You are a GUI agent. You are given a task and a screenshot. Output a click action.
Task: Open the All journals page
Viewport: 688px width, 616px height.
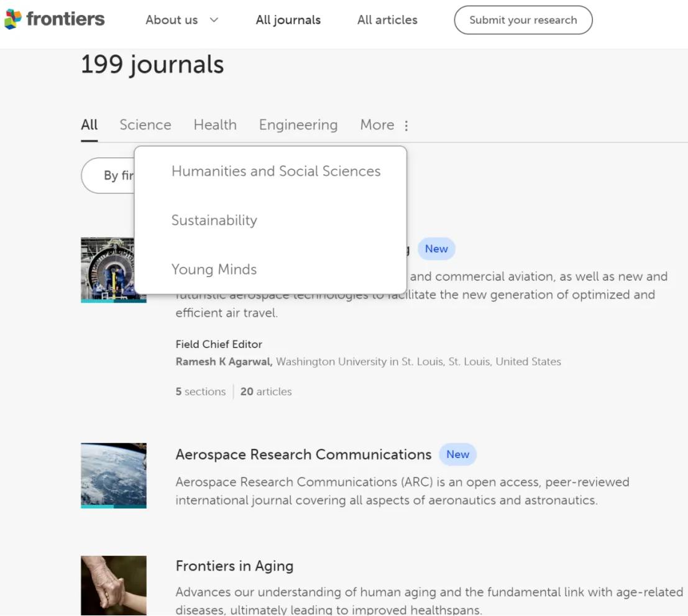(x=288, y=20)
